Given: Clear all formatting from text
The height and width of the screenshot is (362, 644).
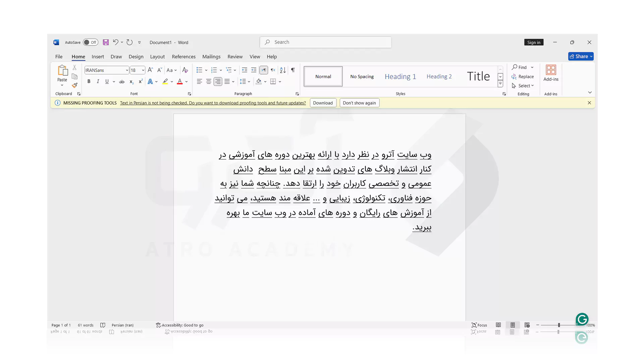Looking at the screenshot, I should [x=185, y=70].
